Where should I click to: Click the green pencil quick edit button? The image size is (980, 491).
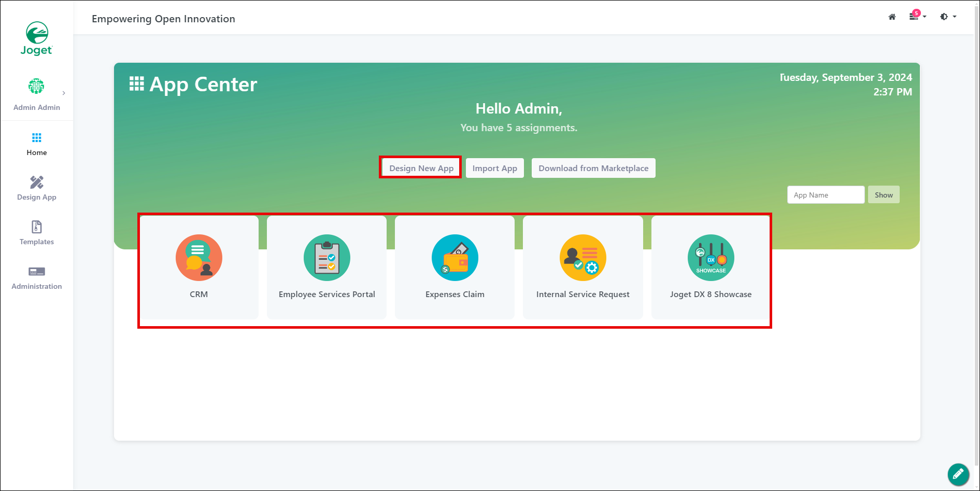[x=958, y=474]
